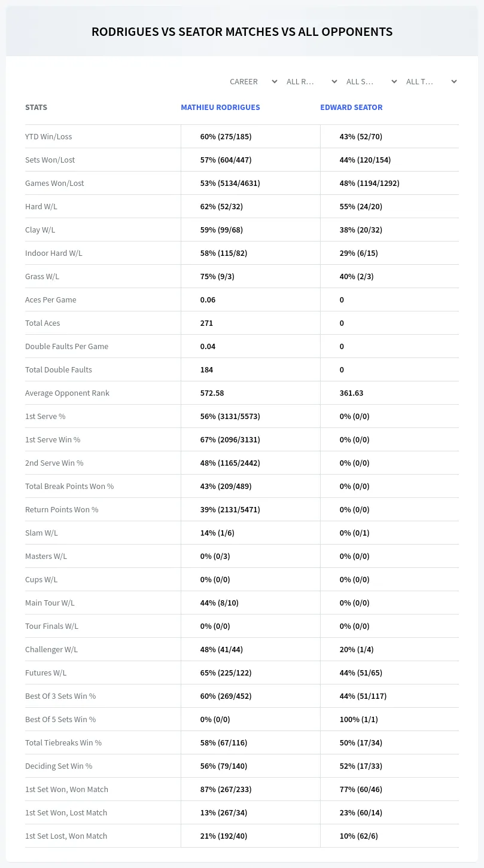The image size is (484, 868).
Task: Open Mathieu Rodrigues player link
Action: [x=220, y=108]
